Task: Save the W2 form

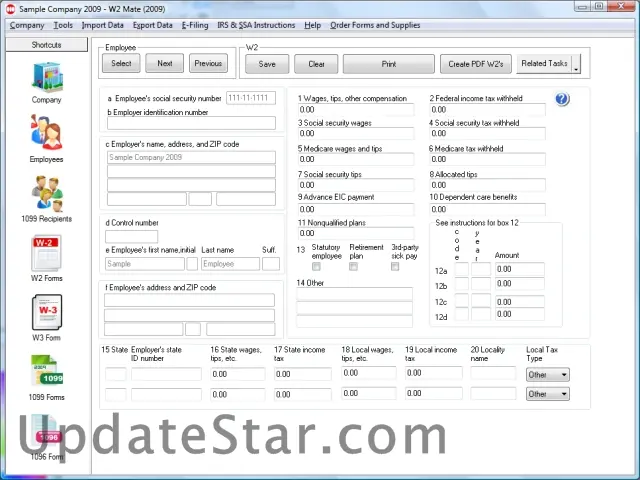Action: coord(267,64)
